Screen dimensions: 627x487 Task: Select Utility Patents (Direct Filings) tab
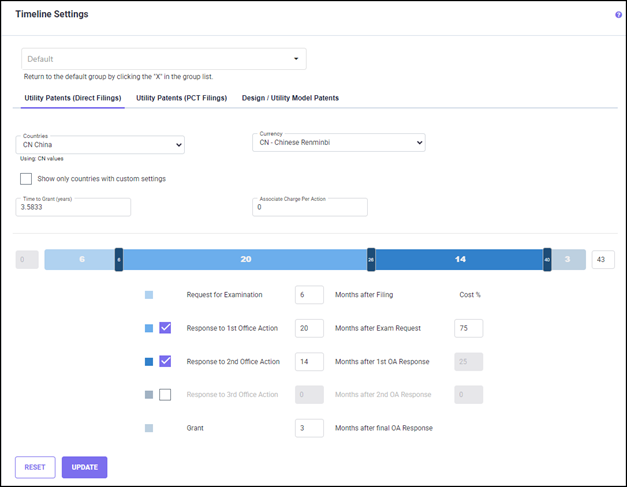point(73,98)
